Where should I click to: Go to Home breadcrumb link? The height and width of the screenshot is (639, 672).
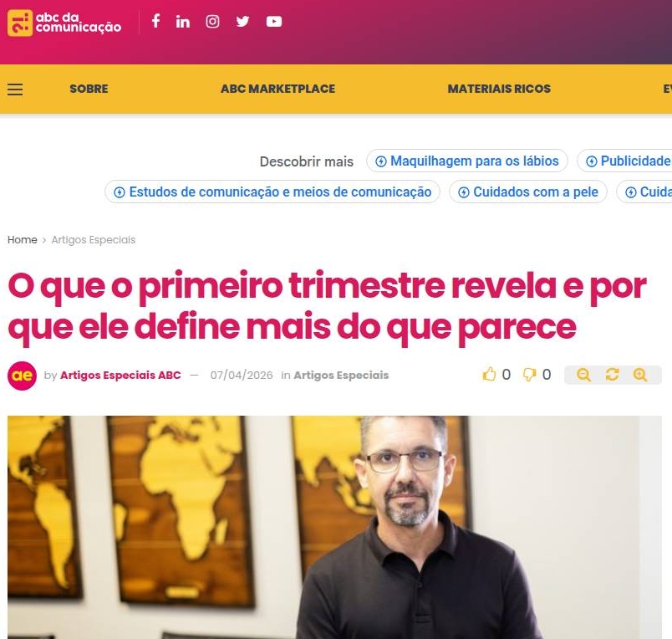pyautogui.click(x=23, y=240)
